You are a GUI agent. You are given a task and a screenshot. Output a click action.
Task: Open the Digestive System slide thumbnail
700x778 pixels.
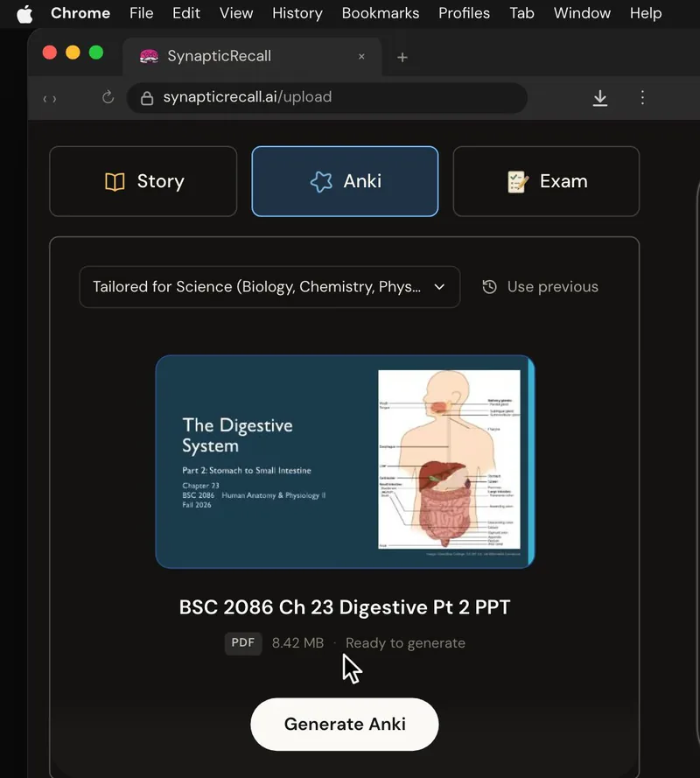click(x=345, y=462)
